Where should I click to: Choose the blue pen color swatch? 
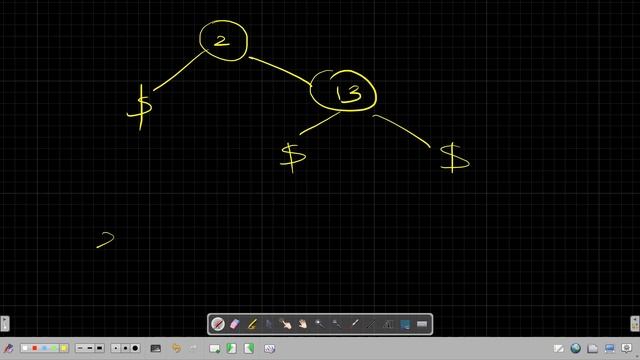pos(44,348)
